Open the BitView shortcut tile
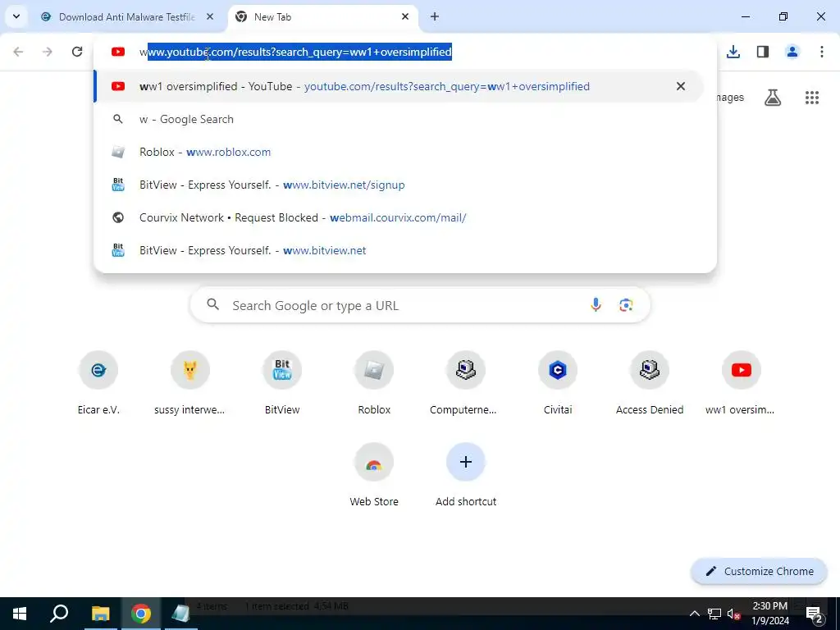Screen dimensions: 840x630 point(282,384)
